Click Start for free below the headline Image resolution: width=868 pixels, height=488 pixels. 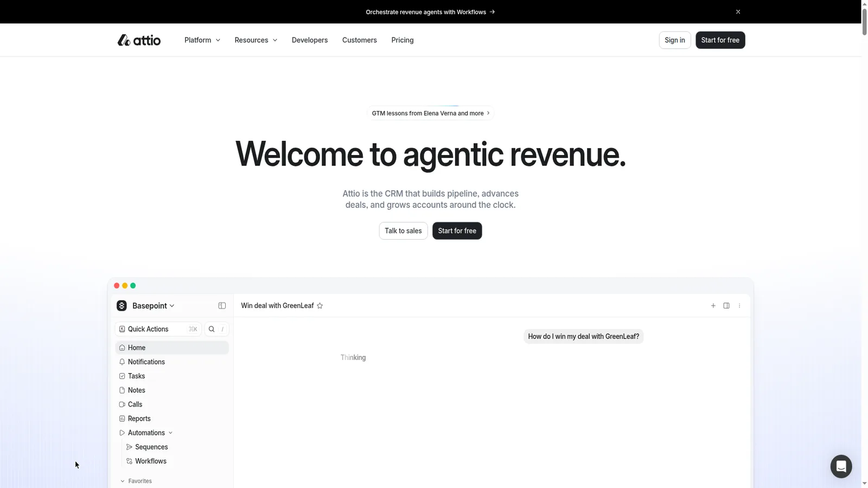457,231
